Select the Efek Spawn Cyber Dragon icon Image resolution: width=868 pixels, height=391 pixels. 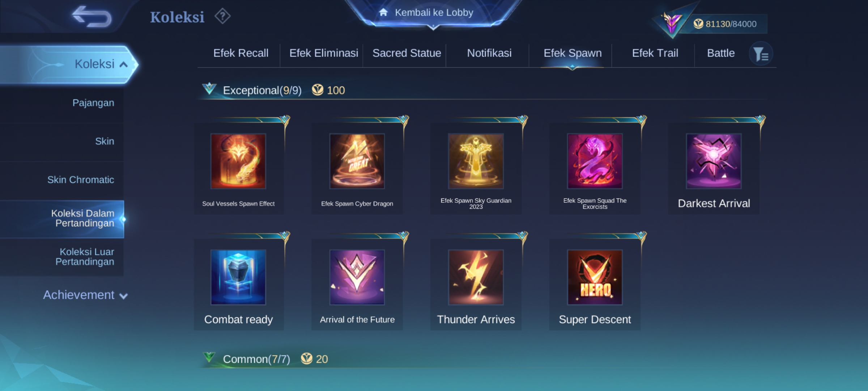coord(357,161)
